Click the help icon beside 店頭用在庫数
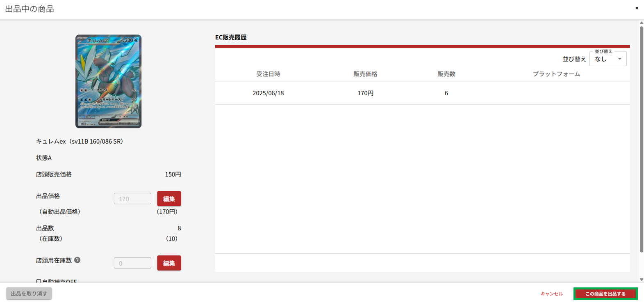 click(x=77, y=260)
